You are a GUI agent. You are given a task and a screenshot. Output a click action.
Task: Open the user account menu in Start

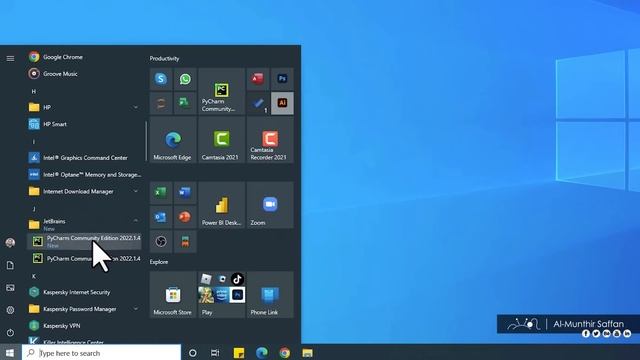click(10, 242)
